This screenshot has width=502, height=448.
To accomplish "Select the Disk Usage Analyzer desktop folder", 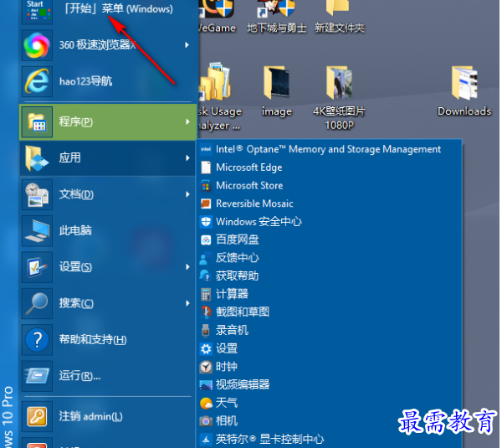I will pos(219,97).
